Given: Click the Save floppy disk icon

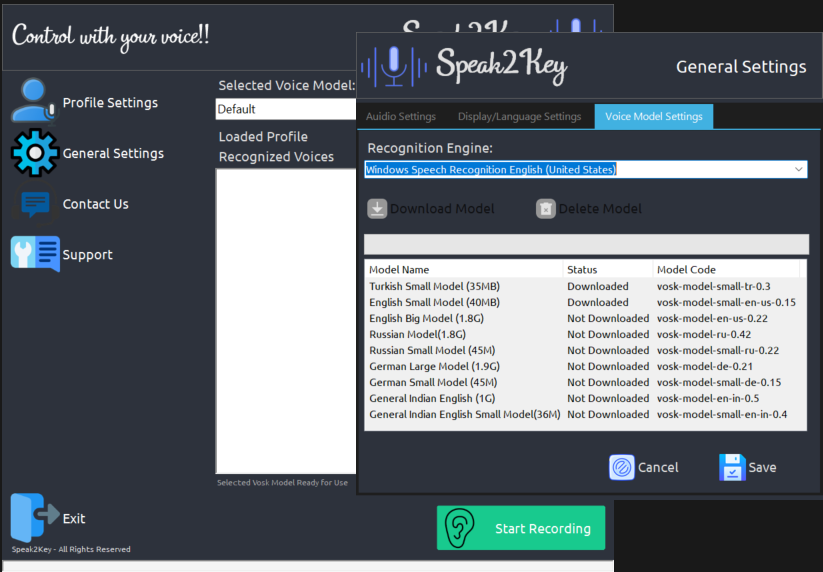Looking at the screenshot, I should point(732,467).
